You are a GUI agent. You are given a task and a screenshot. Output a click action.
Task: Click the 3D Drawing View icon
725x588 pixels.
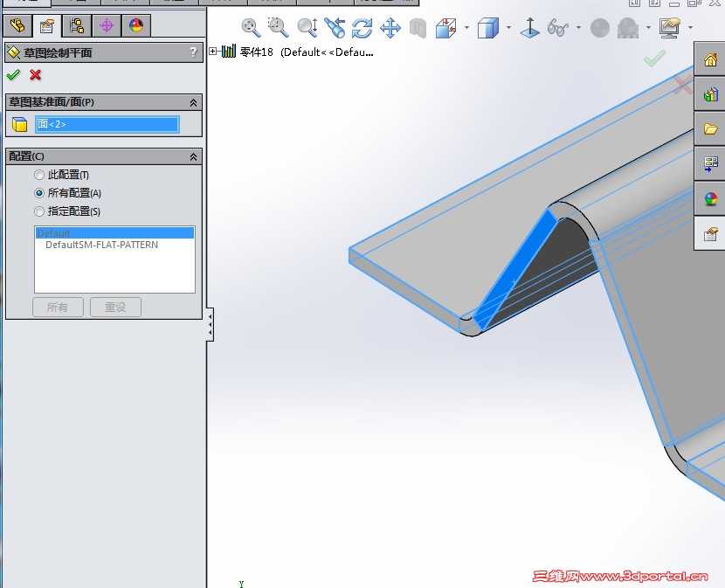pos(418,28)
